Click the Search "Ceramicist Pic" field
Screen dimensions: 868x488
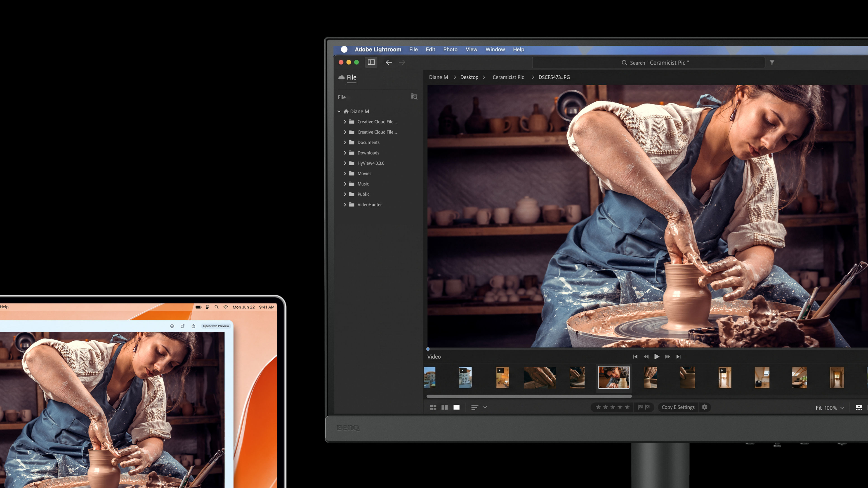click(649, 63)
